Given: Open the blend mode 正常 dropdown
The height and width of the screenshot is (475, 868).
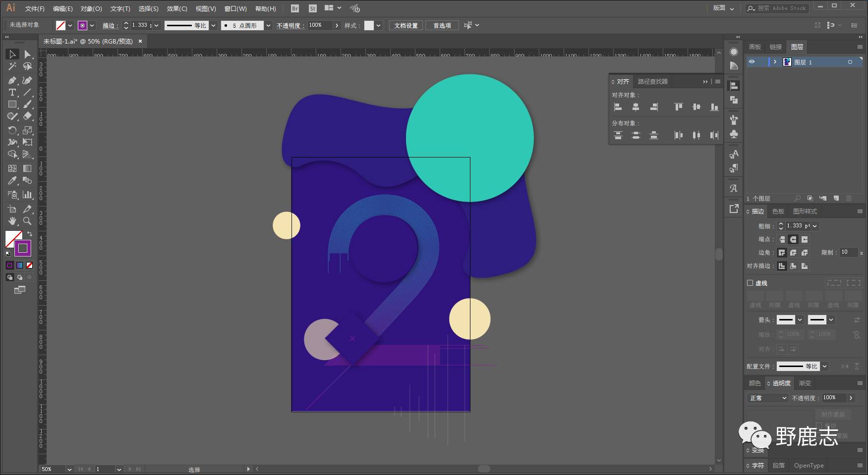Looking at the screenshot, I should [767, 398].
